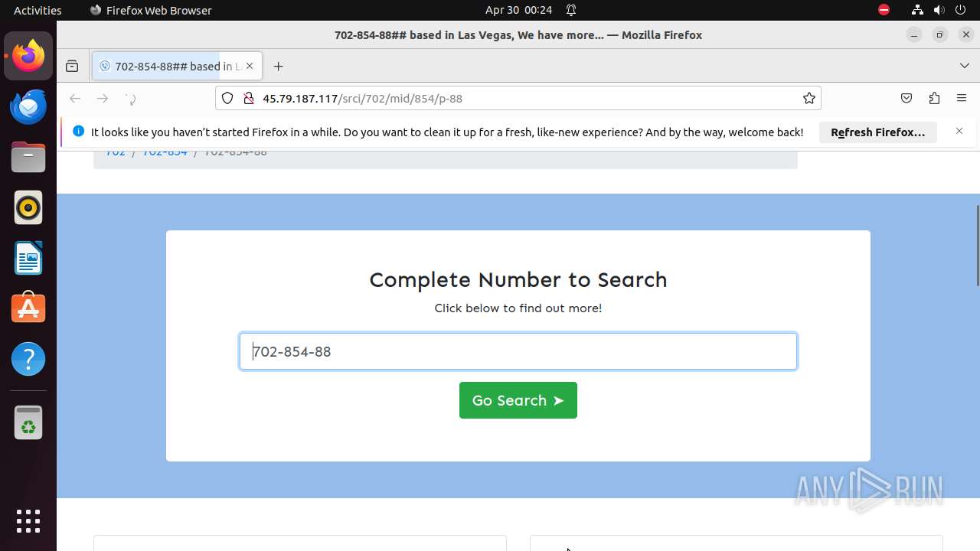
Task: Open Rhythmbox music player from the dock
Action: 28,207
